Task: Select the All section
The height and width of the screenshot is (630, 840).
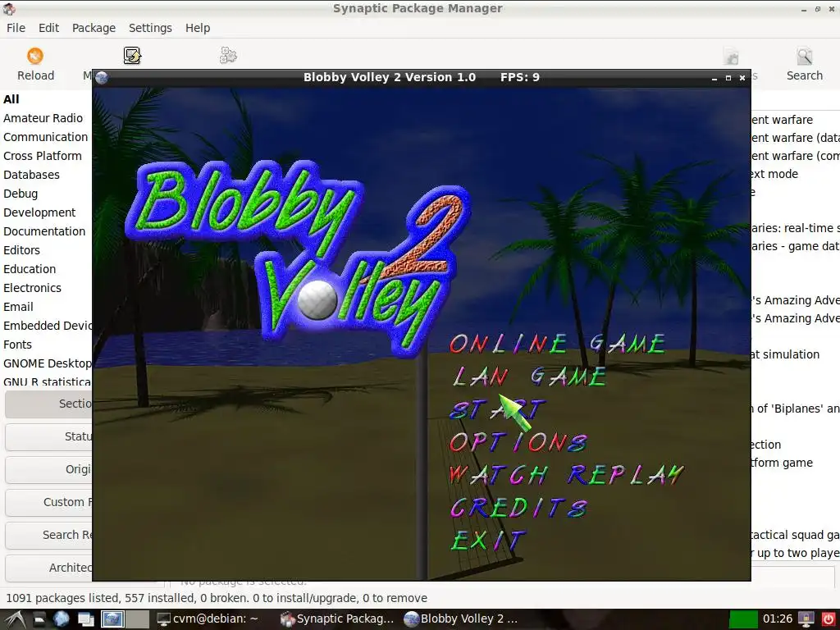Action: [11, 99]
